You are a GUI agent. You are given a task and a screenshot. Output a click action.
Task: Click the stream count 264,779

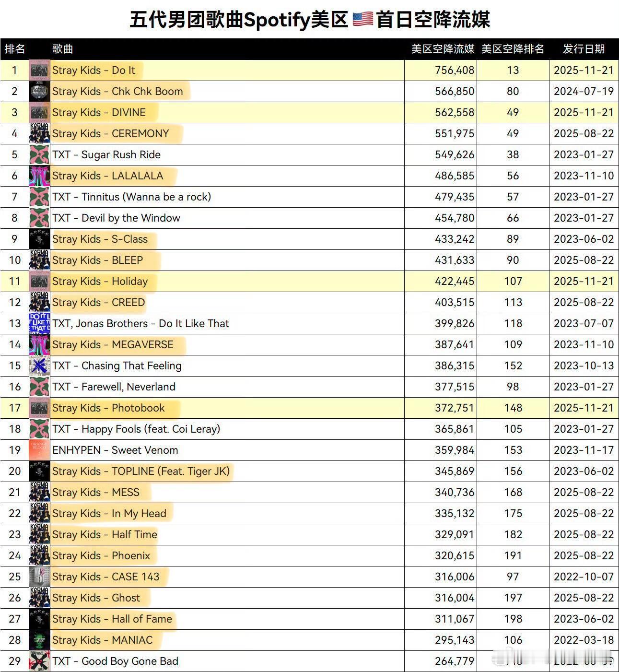coord(455,661)
